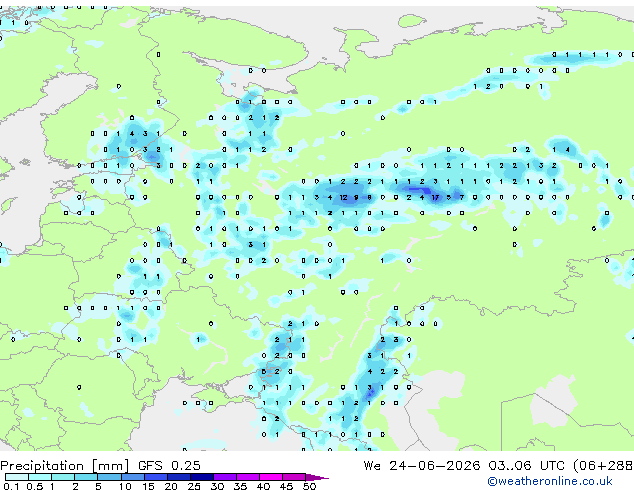Click the 'Precipitation [mm]' title text
This screenshot has width=634, height=490.
coord(64,466)
